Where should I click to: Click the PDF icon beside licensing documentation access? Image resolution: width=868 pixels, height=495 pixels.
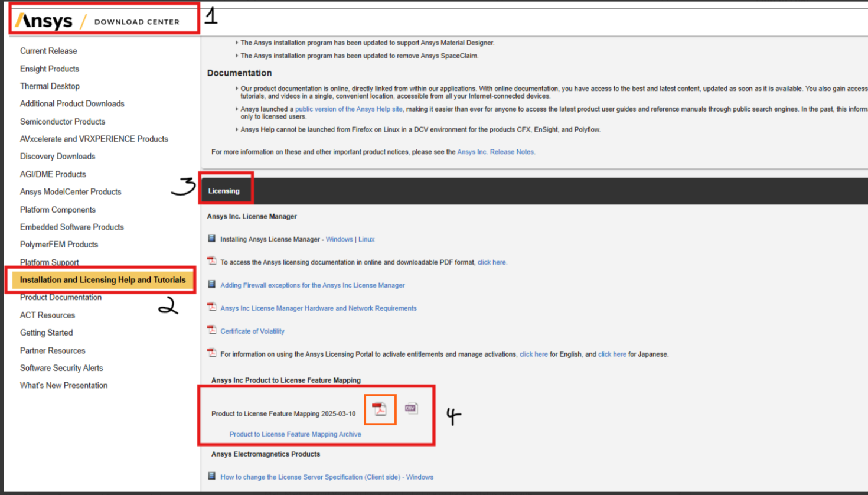click(211, 261)
